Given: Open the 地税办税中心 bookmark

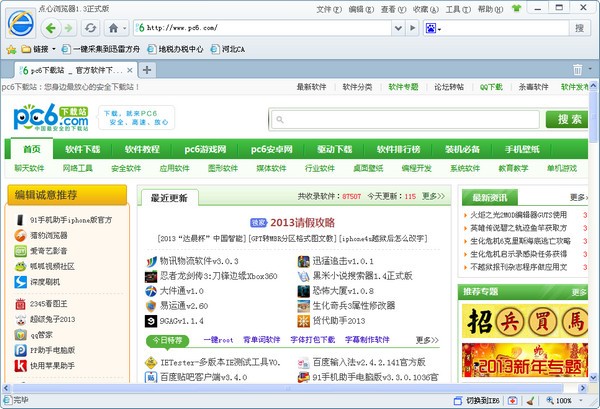Looking at the screenshot, I should (x=176, y=49).
